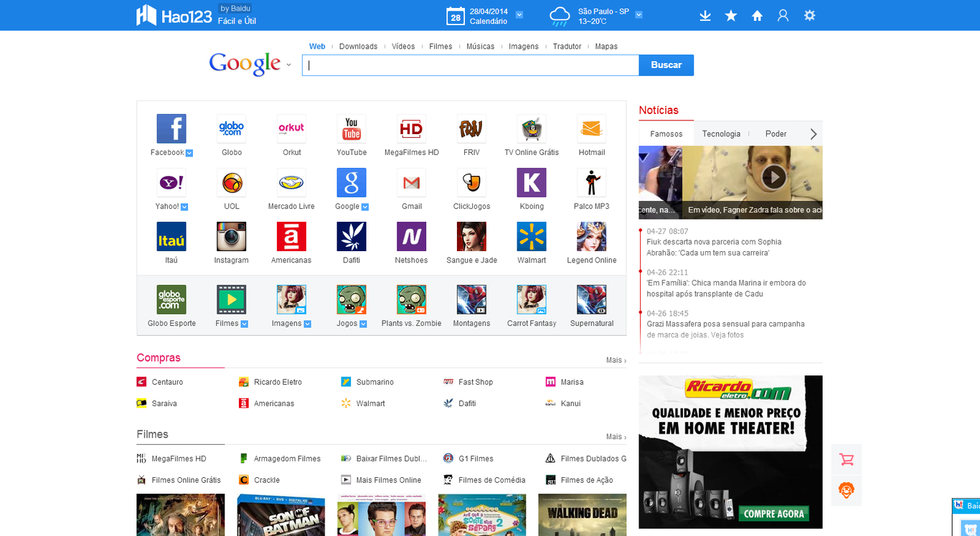This screenshot has height=536, width=980.
Task: Open the Hotmail envelope icon
Action: click(x=592, y=128)
